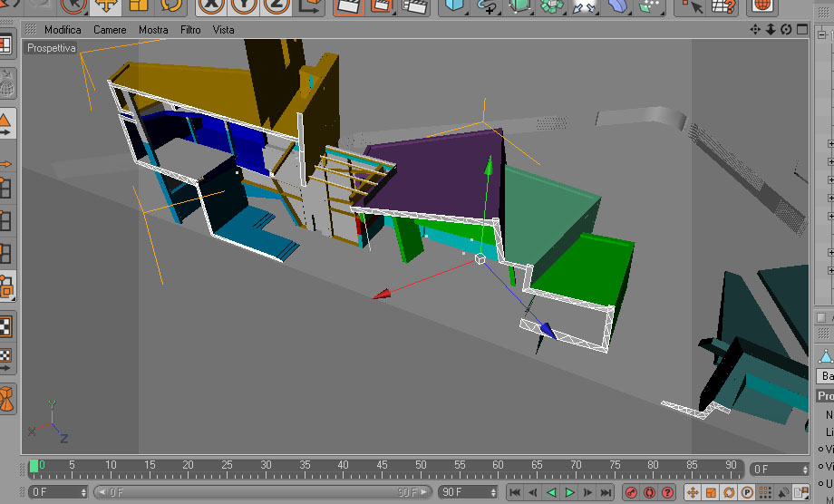Open keyframe selection question-mark button

pyautogui.click(x=667, y=492)
